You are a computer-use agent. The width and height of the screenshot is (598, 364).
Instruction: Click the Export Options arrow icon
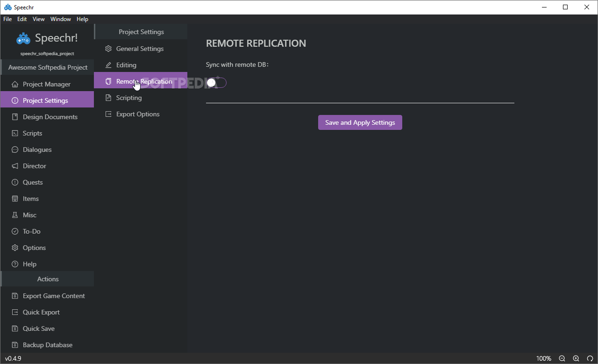tap(108, 114)
